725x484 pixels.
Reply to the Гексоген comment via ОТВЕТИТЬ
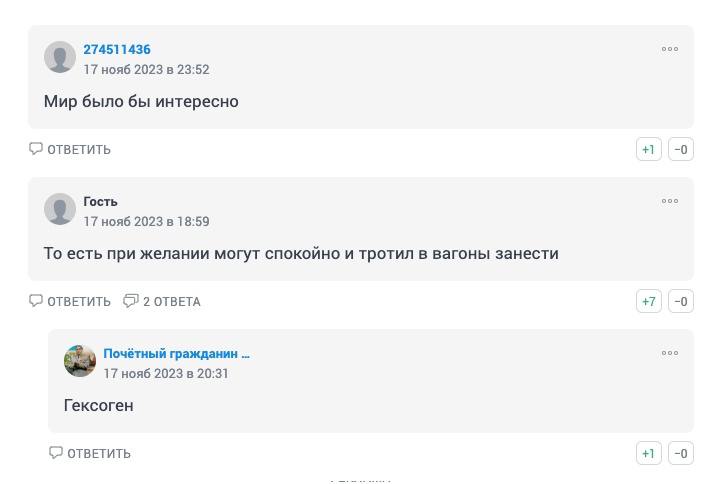tap(90, 453)
